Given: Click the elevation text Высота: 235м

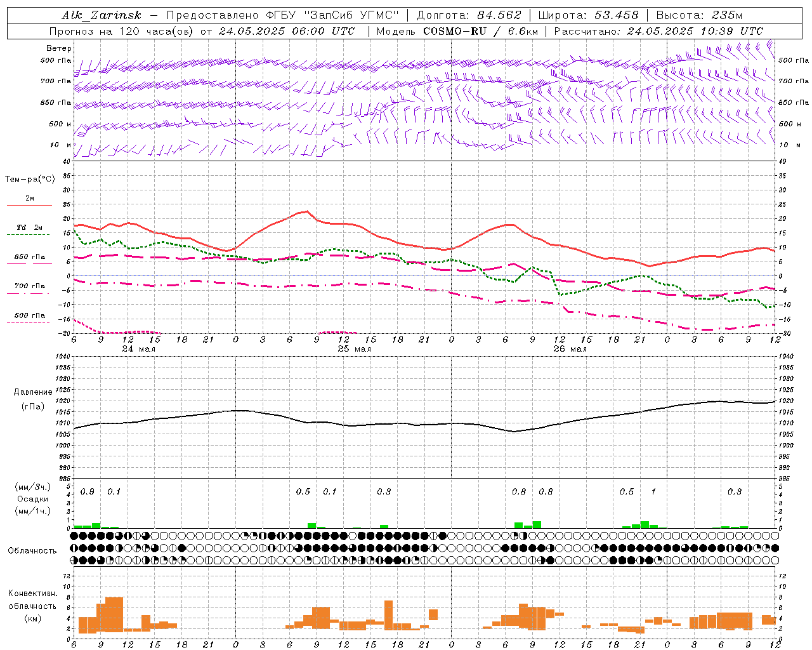Looking at the screenshot, I should coord(699,15).
